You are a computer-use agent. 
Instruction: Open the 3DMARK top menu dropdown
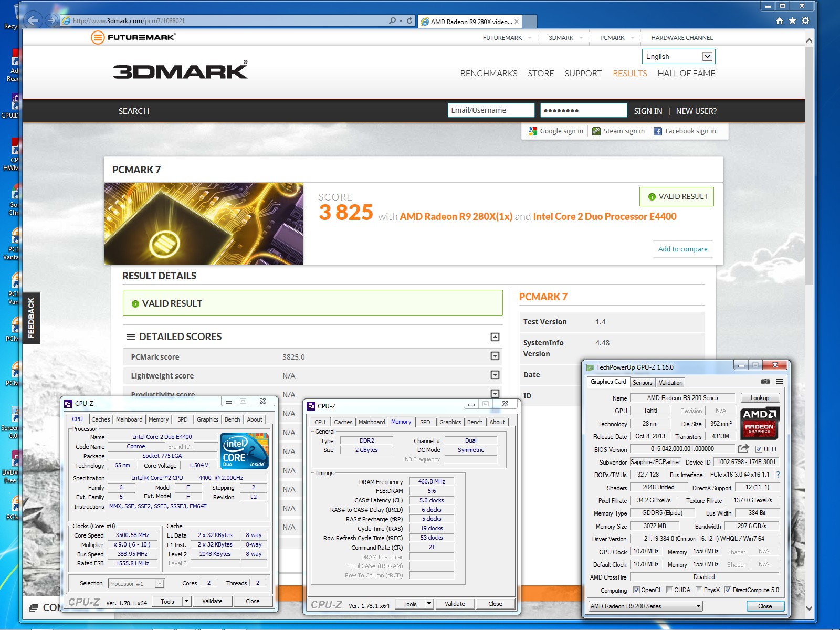tap(566, 38)
